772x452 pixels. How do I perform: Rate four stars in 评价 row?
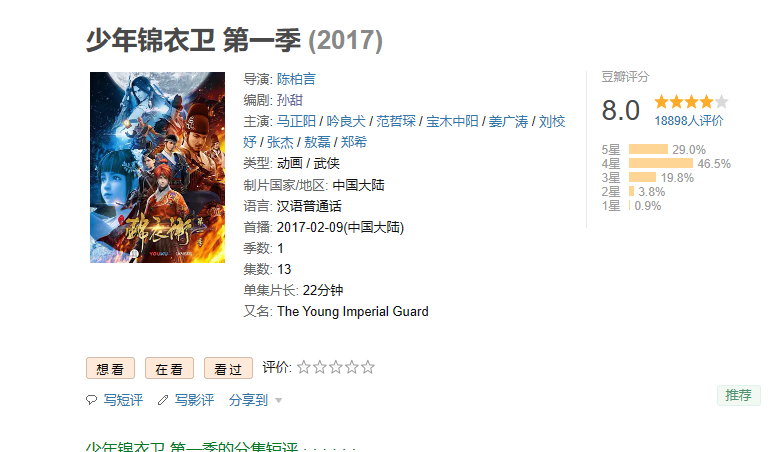click(352, 367)
